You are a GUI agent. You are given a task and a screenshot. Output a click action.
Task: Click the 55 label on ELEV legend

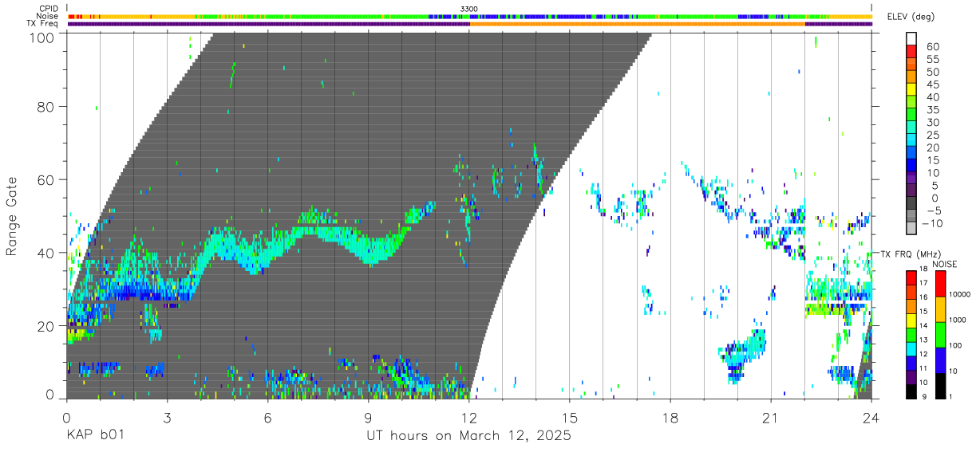933,59
